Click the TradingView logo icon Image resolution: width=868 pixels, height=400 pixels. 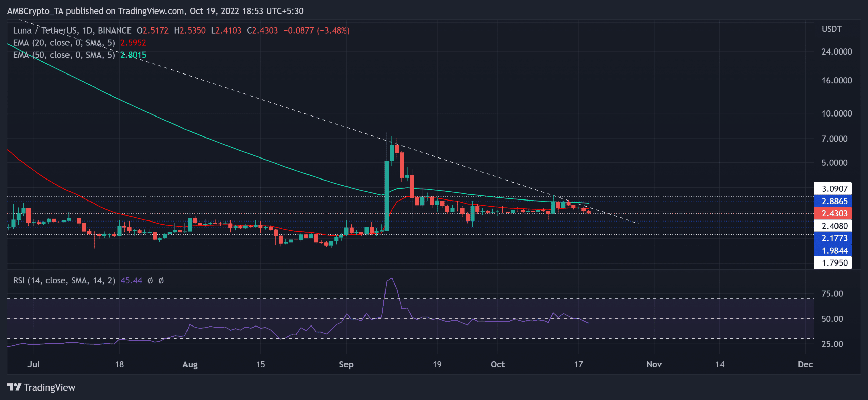[x=14, y=387]
